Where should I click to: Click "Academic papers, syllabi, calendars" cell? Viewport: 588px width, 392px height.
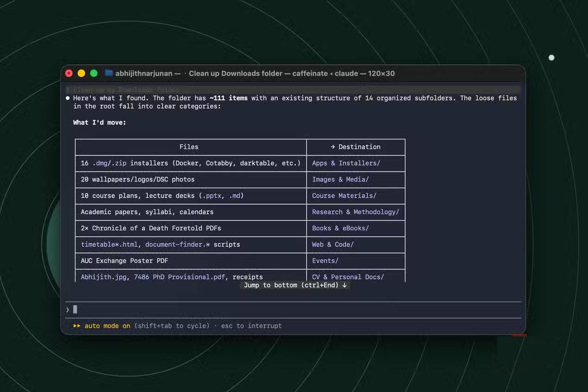pyautogui.click(x=191, y=212)
